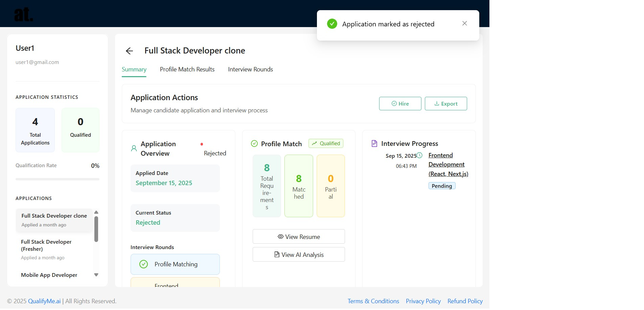Export the candidate application
Viewport: 644px width, 310px height.
pos(445,104)
